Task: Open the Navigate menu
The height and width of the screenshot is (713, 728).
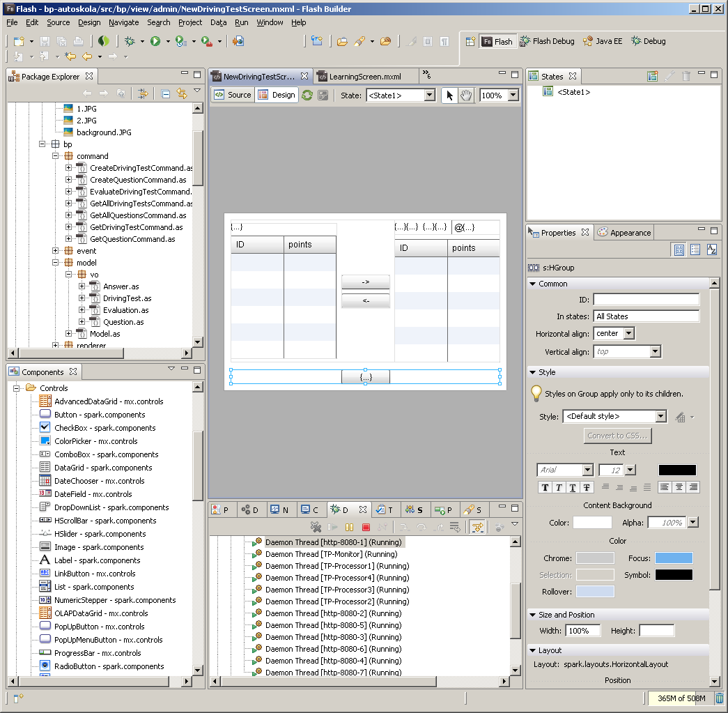Action: [x=123, y=22]
